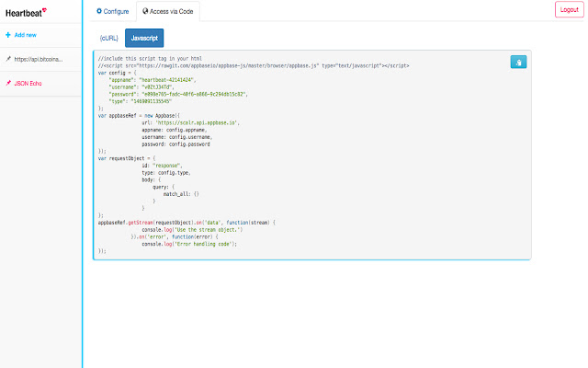Click the "password" config line
This screenshot has width=588, height=368.
coord(178,94)
